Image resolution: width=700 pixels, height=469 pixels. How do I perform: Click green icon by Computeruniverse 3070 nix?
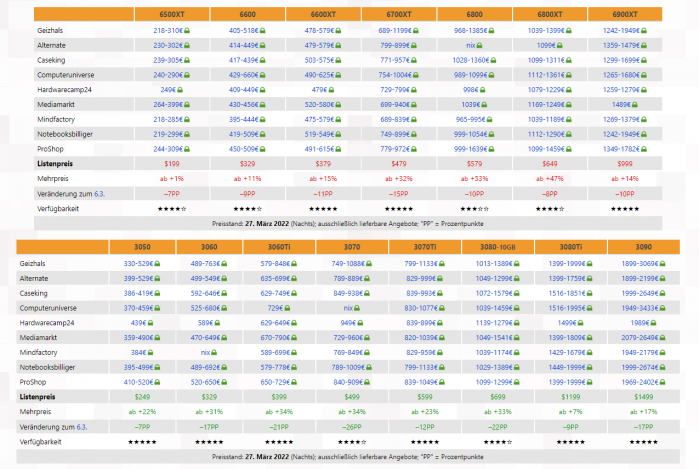coord(357,308)
